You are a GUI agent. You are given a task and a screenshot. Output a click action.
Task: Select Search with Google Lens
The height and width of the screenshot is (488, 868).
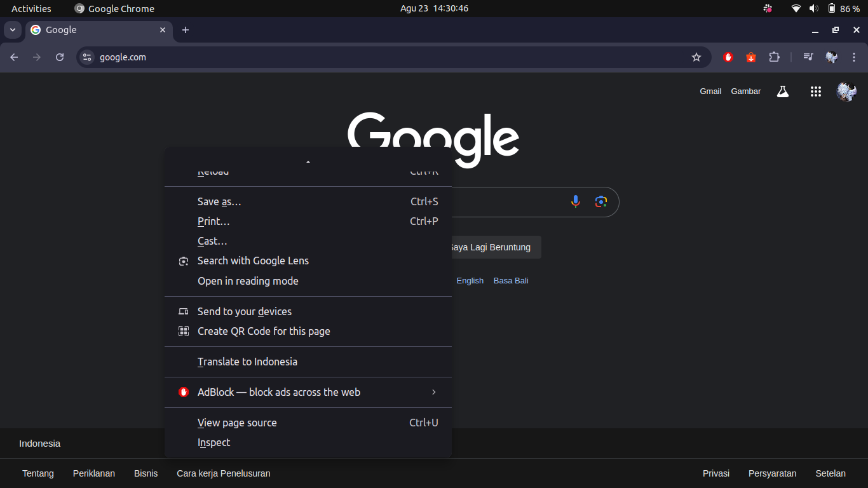pos(308,261)
